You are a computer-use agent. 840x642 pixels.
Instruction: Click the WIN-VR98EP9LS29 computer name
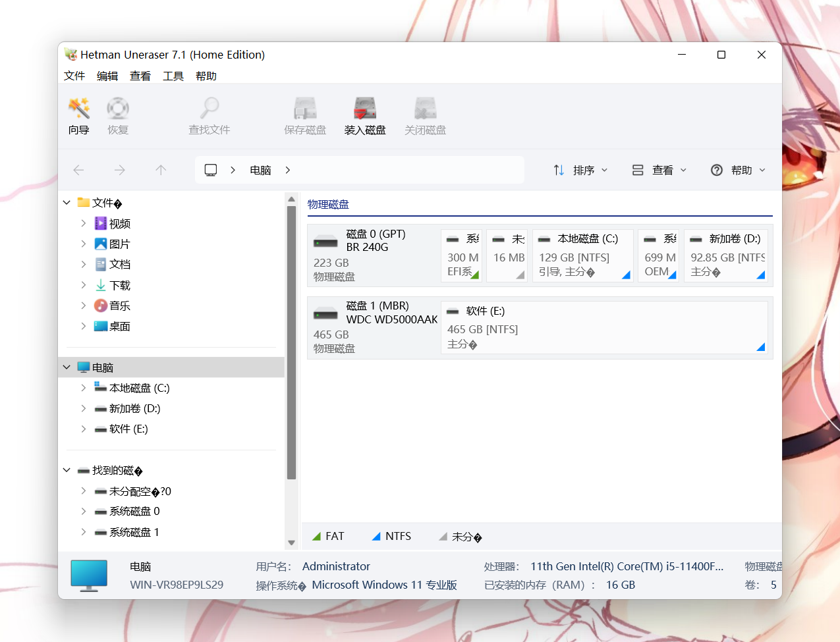(x=177, y=585)
